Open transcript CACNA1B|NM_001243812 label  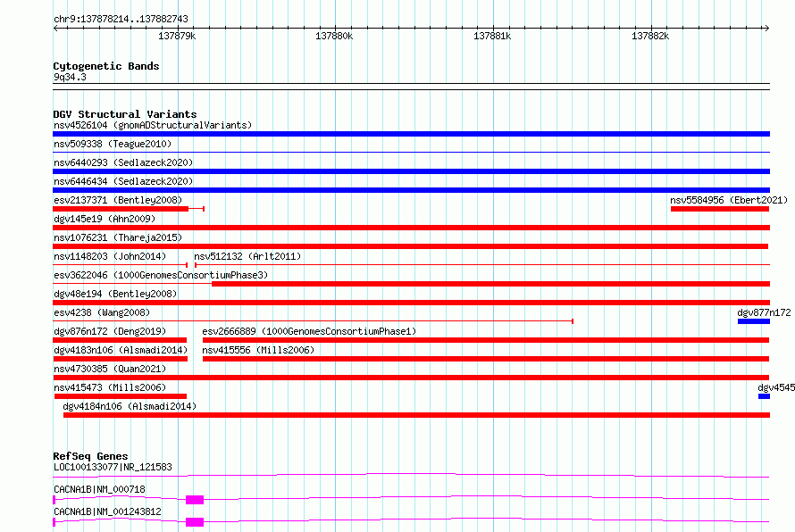click(x=107, y=511)
